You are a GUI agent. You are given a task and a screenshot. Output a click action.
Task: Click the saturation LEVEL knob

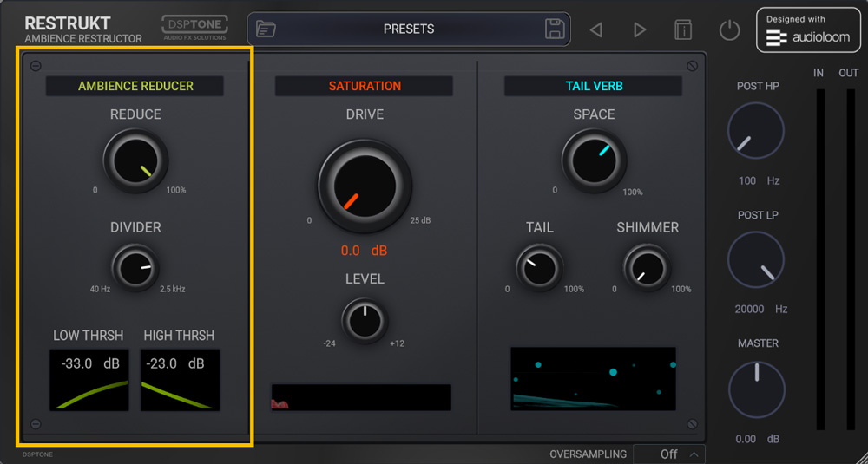pos(365,321)
